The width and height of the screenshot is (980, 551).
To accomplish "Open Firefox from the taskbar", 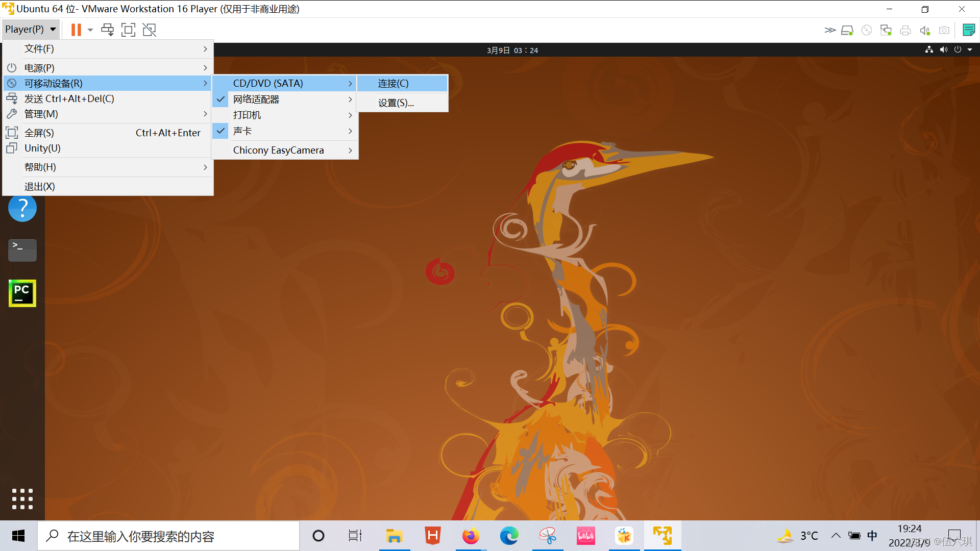I will [471, 536].
